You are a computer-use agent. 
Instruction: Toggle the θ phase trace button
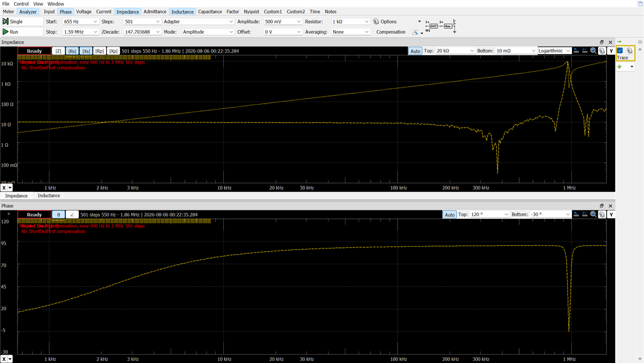pos(58,215)
